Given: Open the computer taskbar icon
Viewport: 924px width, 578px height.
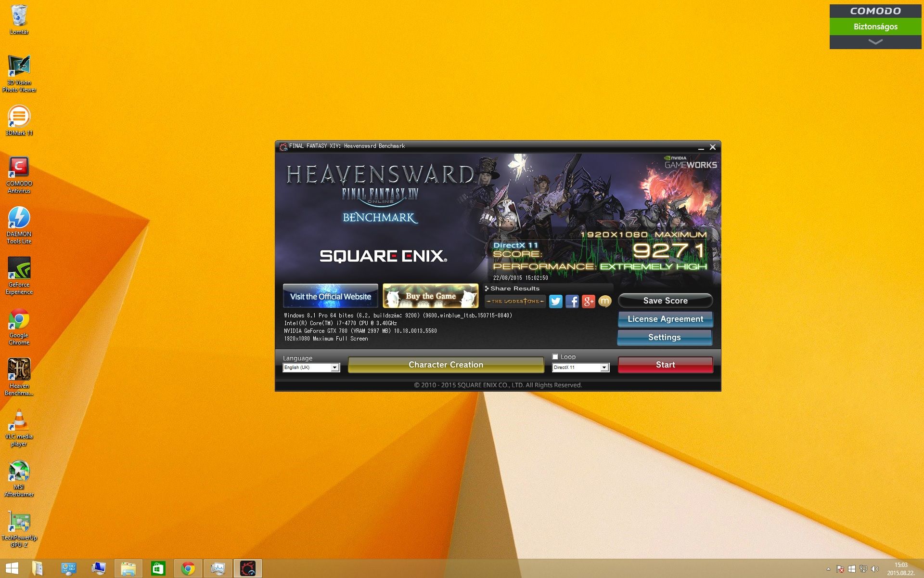Looking at the screenshot, I should click(99, 569).
